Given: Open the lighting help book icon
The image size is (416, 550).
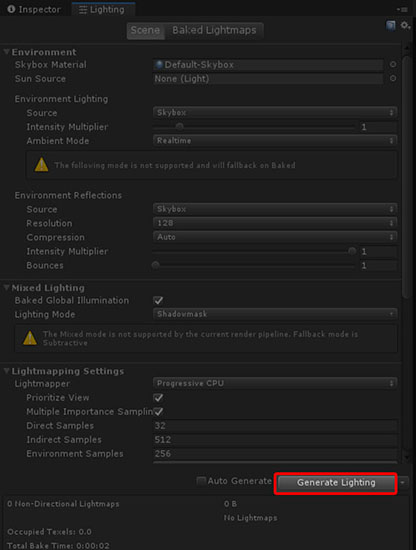Looking at the screenshot, I should [390, 25].
